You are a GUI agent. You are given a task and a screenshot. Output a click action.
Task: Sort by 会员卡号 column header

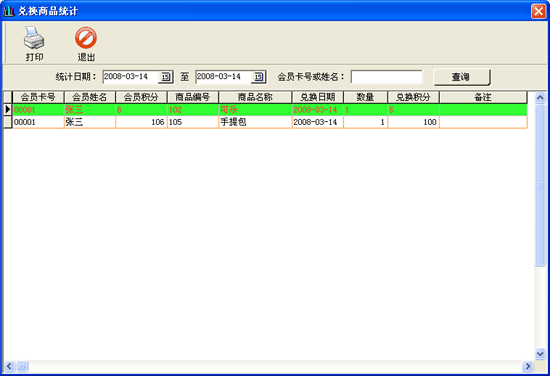[x=38, y=97]
